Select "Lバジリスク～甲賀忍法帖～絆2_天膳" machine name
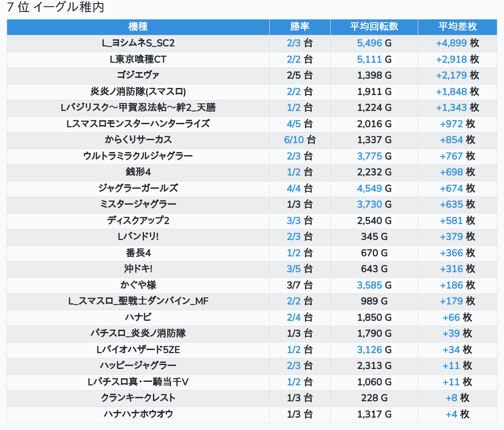The width and height of the screenshot is (504, 430). [x=138, y=108]
